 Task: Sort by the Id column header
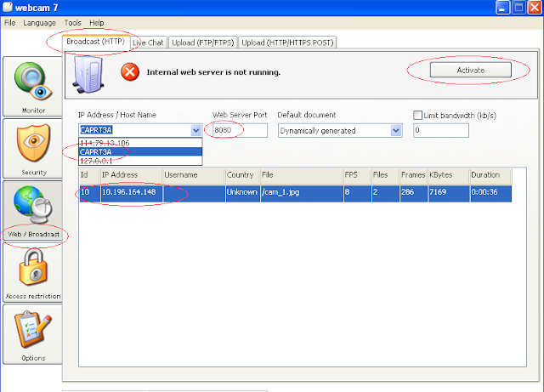point(89,175)
